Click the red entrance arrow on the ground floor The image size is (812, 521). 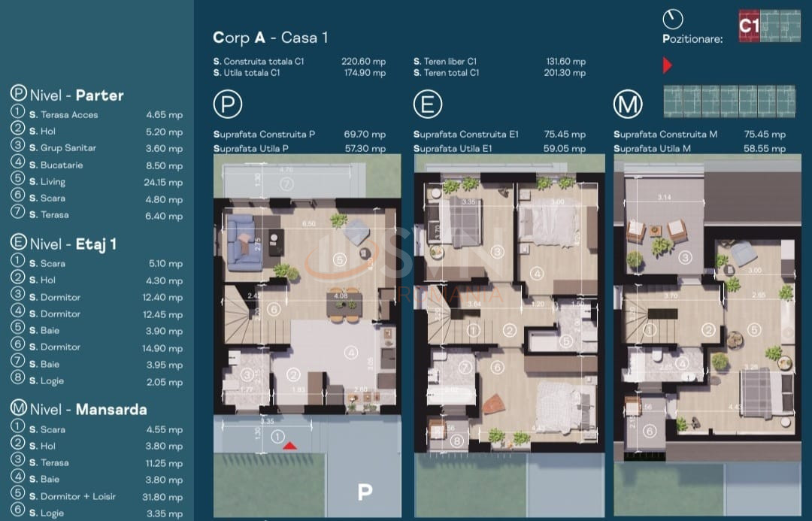pos(290,446)
